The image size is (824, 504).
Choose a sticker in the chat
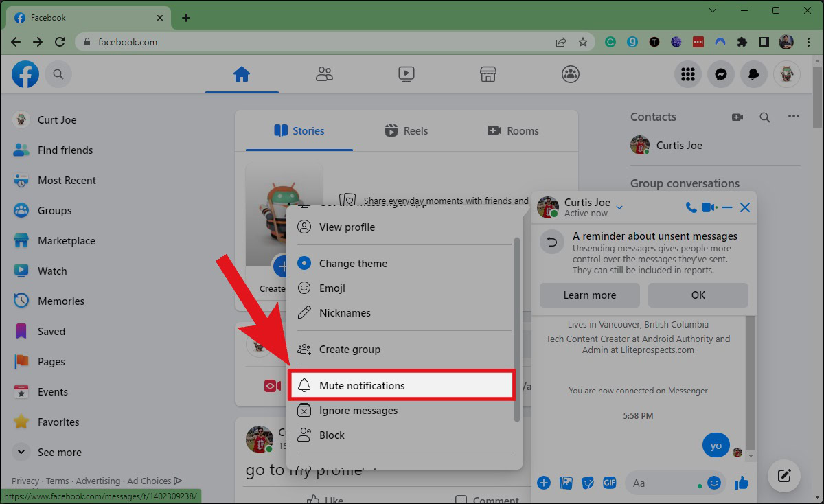[588, 483]
